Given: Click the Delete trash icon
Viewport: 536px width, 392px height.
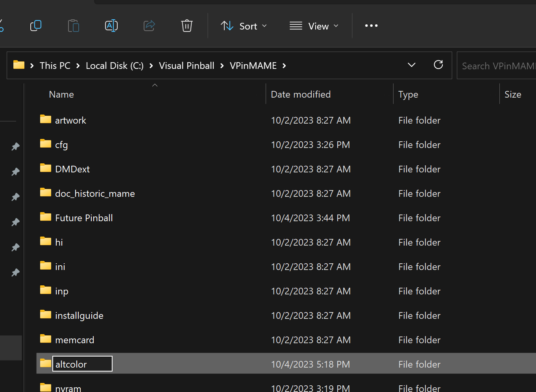Looking at the screenshot, I should (x=187, y=26).
